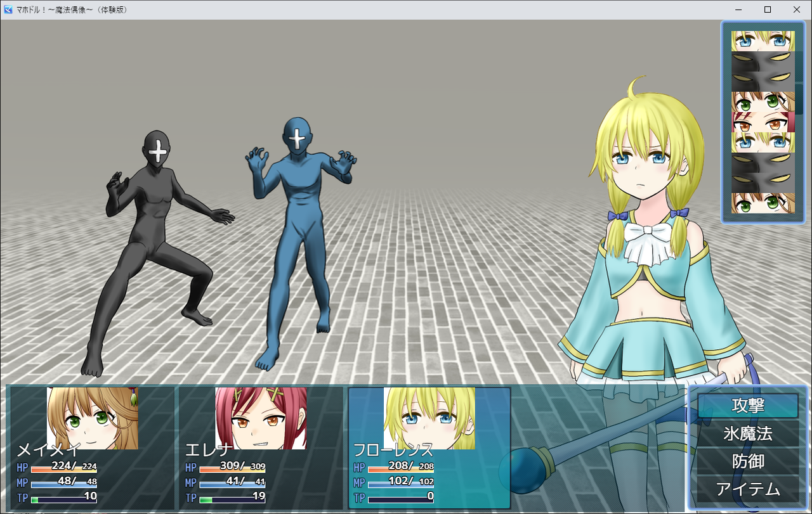
Task: Close the game window
Action: [x=797, y=10]
